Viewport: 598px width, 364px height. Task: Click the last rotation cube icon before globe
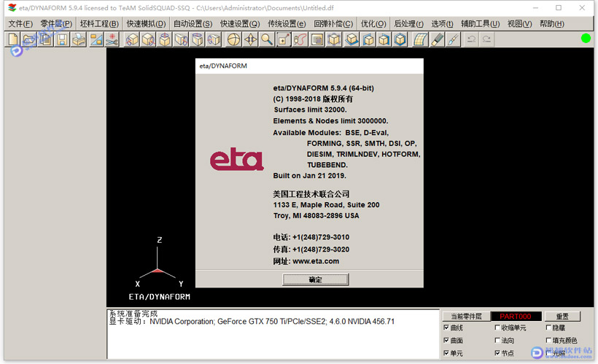pyautogui.click(x=214, y=39)
